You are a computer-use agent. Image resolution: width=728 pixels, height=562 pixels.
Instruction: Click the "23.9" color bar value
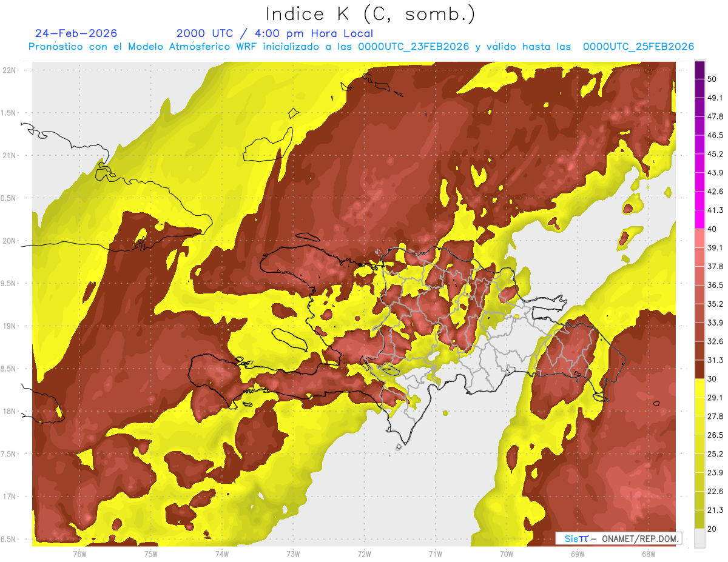(x=715, y=472)
